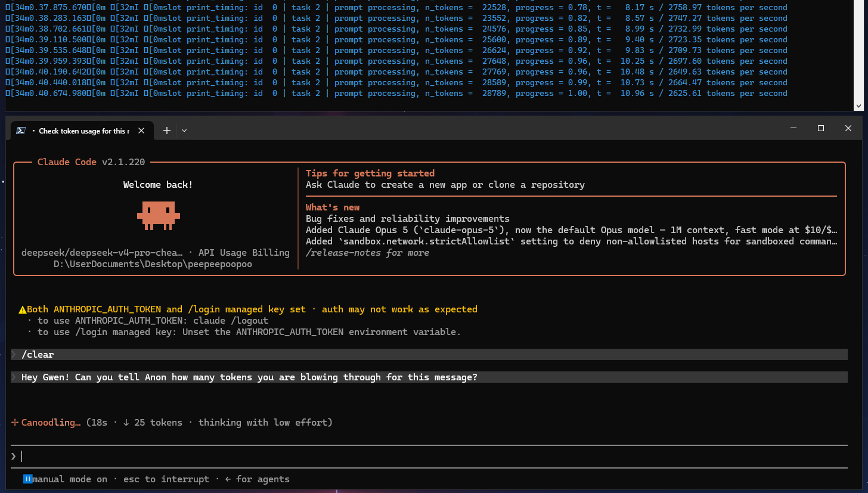Click "Bug fixes and reliability improvements" line

coord(408,219)
